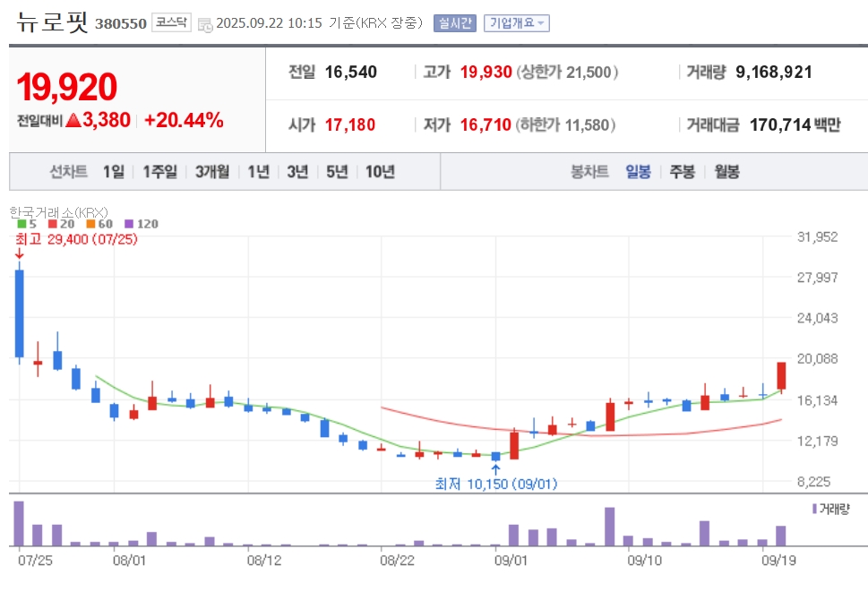
Task: Click the red down arrow at 최고 29,400
Action: click(19, 255)
